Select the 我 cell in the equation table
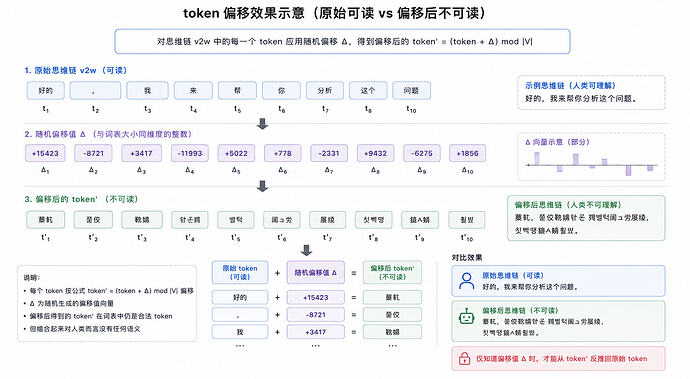Image resolution: width=690 pixels, height=379 pixels. [240, 332]
